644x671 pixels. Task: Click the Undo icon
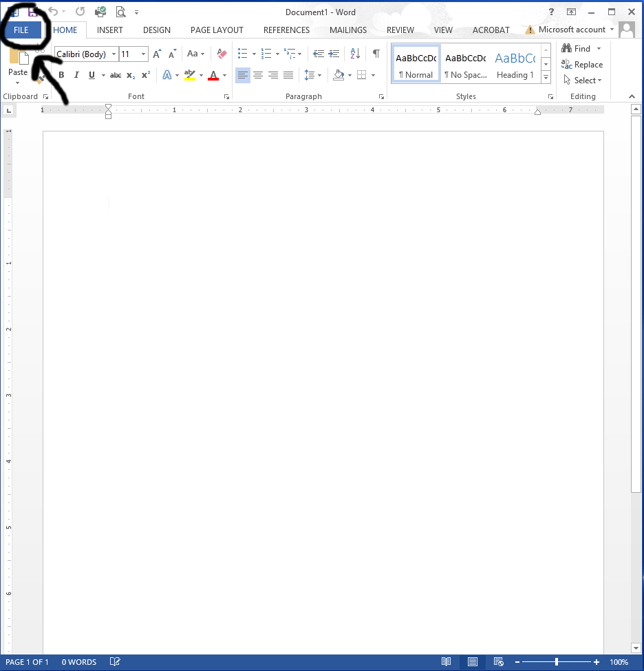pos(53,12)
